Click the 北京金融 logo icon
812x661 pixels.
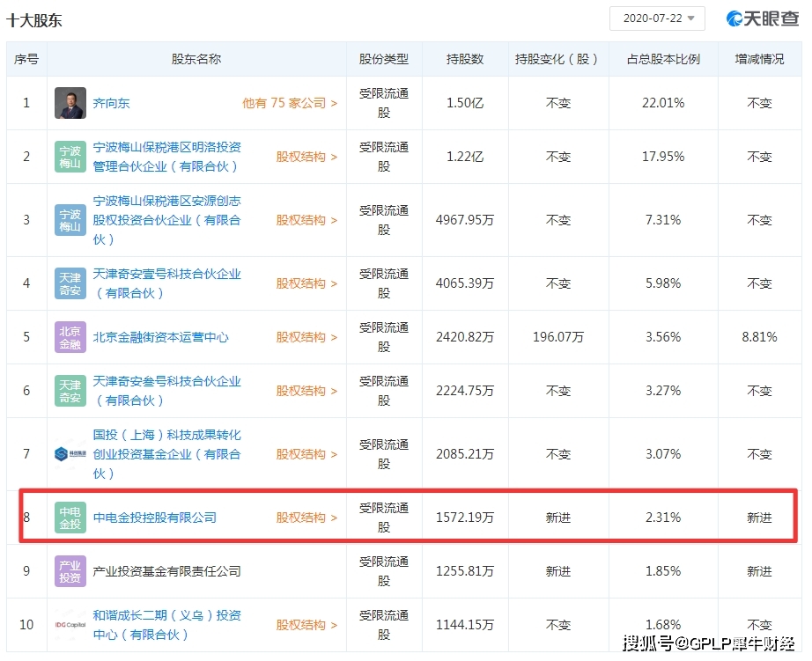click(x=69, y=336)
